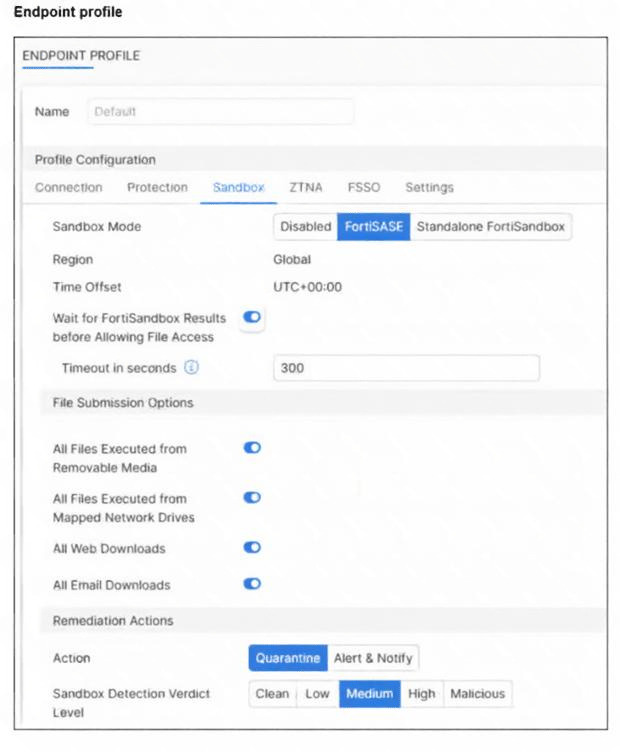Set Sandbox Mode to Disabled

pyautogui.click(x=305, y=227)
